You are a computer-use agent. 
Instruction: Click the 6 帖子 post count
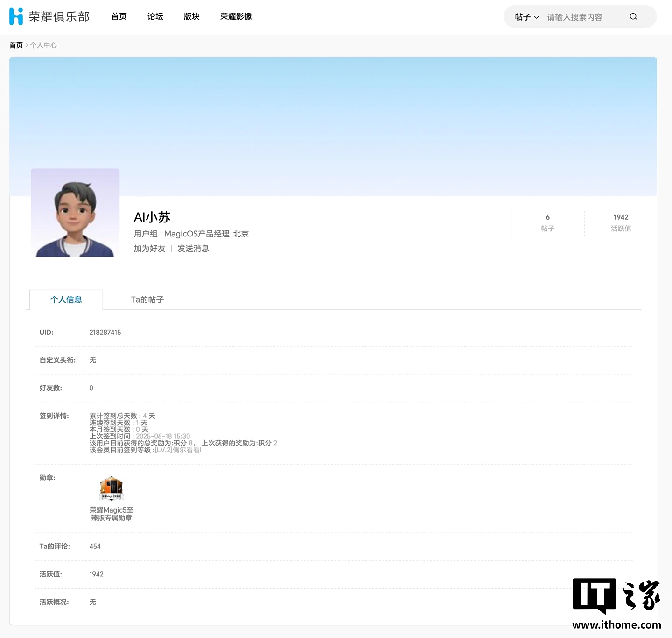[x=548, y=223]
